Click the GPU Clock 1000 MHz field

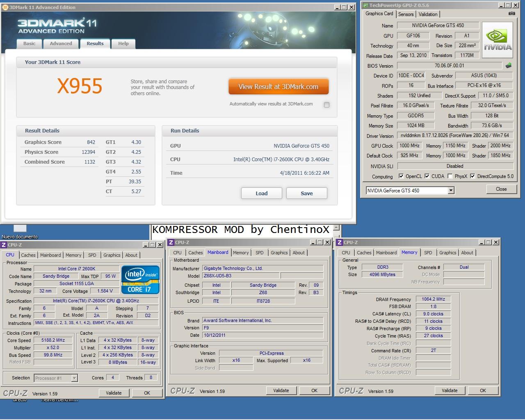(x=409, y=146)
